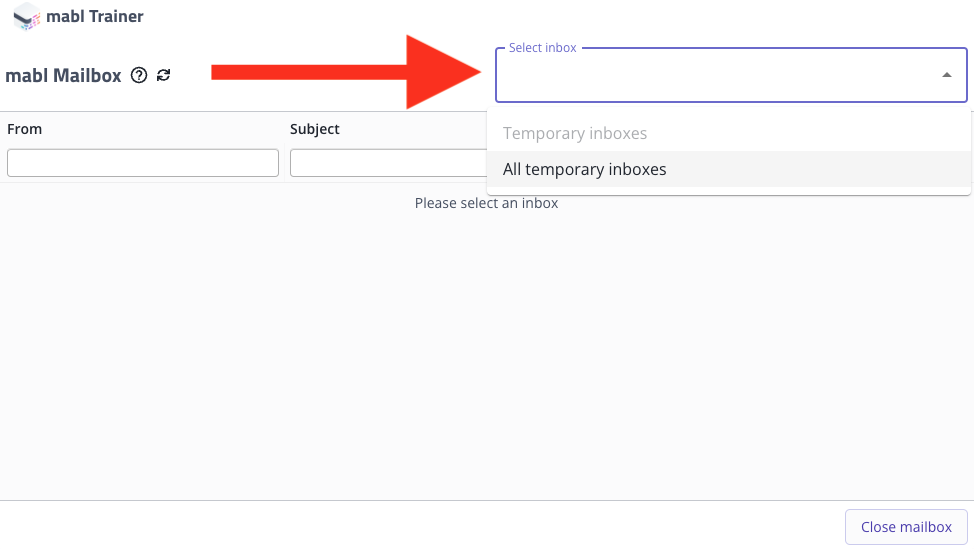Click the large red arrow annotation
Viewport: 974px width, 549px height.
346,72
